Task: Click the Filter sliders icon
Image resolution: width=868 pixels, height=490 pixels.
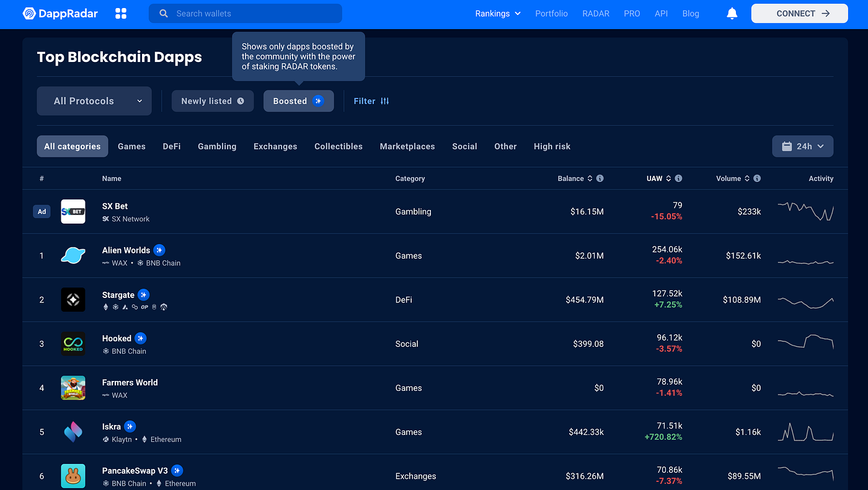Action: click(385, 101)
